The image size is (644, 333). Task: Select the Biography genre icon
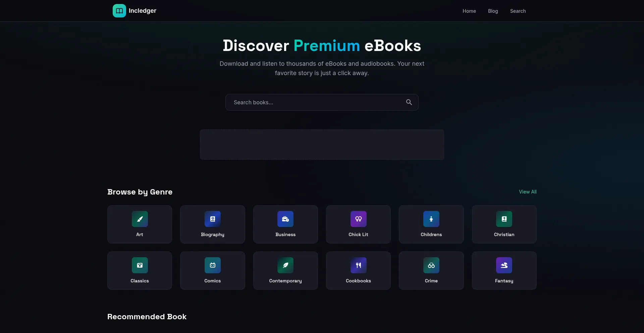click(213, 219)
